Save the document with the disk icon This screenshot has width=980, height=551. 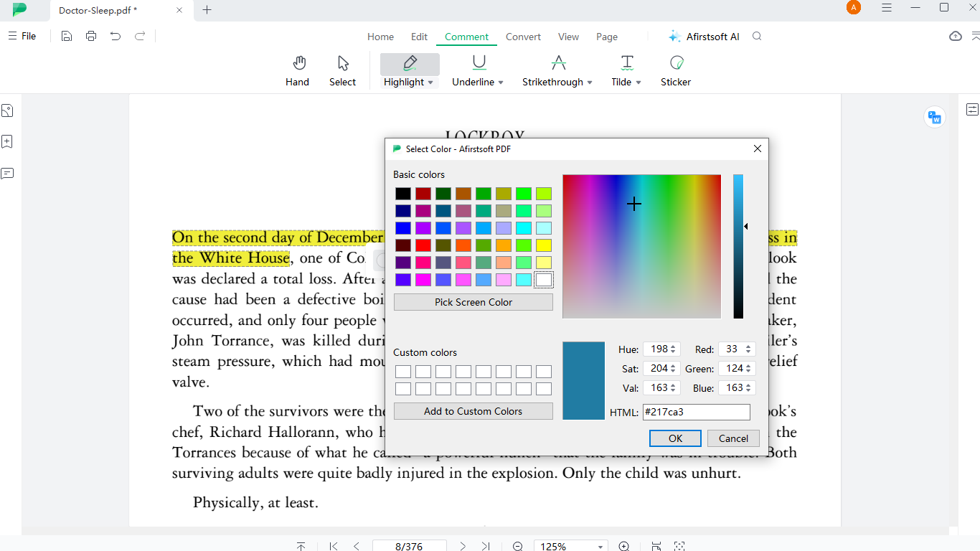pyautogui.click(x=67, y=36)
